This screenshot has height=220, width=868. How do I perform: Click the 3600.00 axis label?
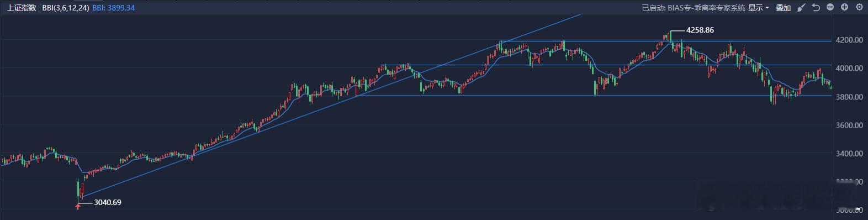tap(850, 125)
